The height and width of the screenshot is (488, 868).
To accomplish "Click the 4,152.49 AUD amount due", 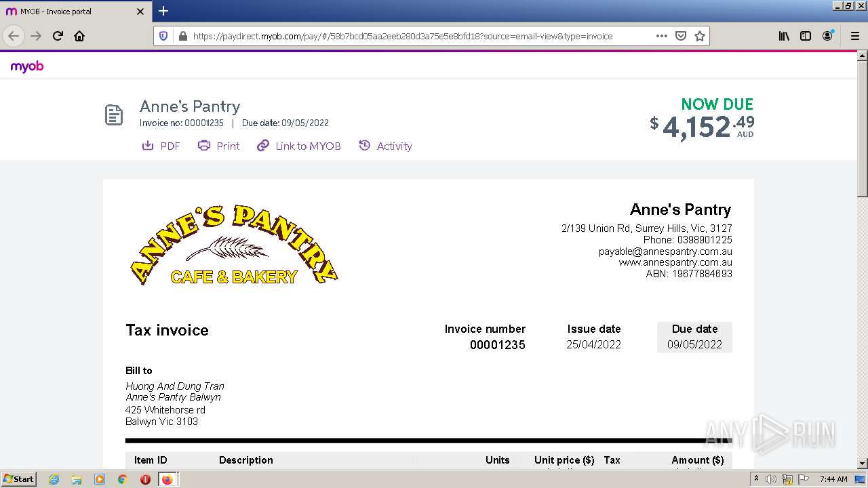I will (702, 127).
